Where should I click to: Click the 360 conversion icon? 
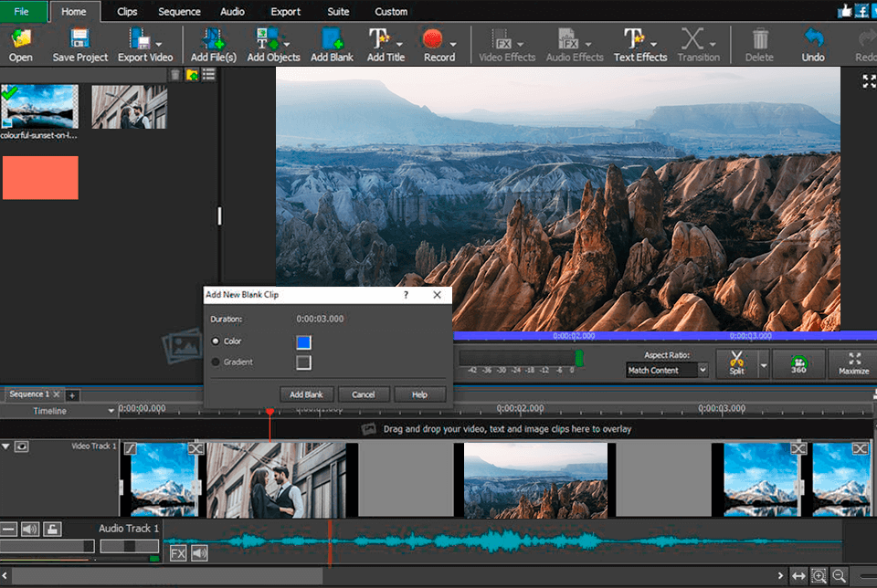(798, 363)
